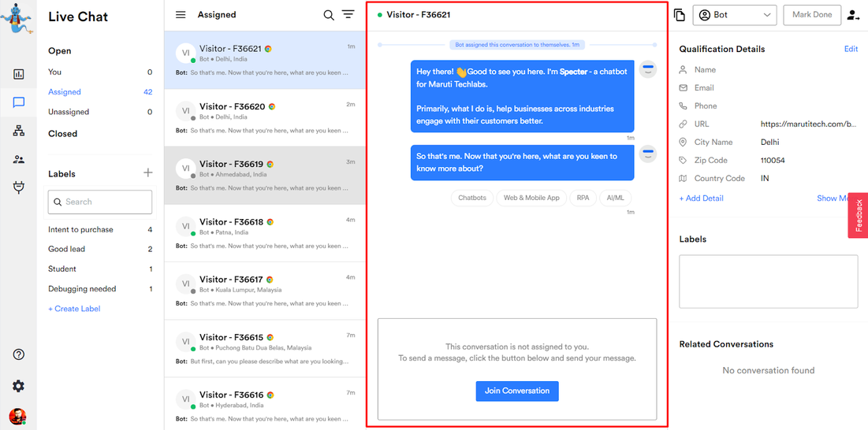Open hamburger menu beside Assigned
The height and width of the screenshot is (430, 868).
tap(181, 15)
